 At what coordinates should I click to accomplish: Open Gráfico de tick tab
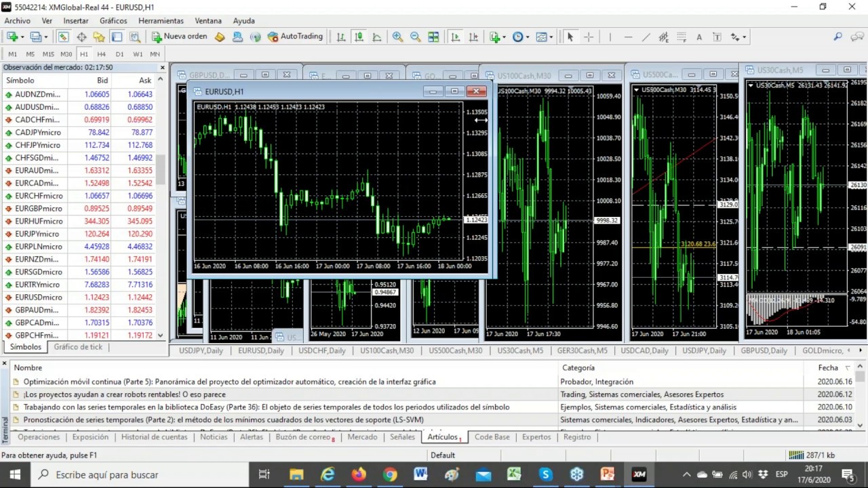(x=78, y=347)
